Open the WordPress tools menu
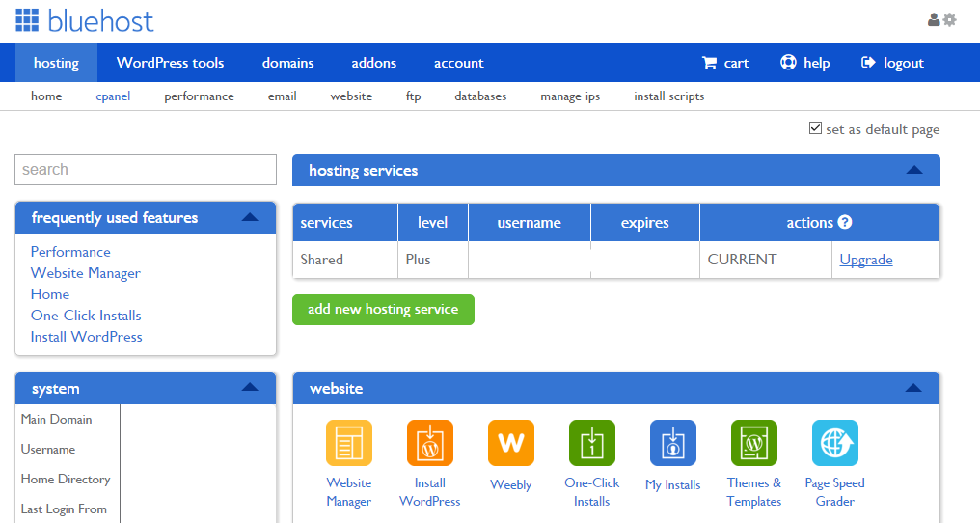 pyautogui.click(x=170, y=63)
